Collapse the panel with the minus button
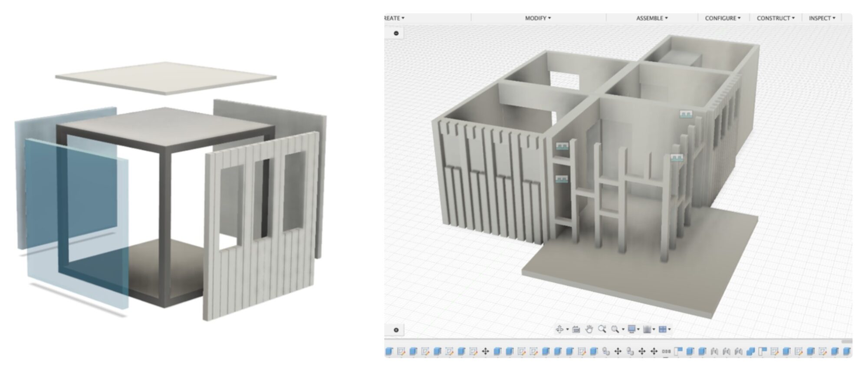 396,33
